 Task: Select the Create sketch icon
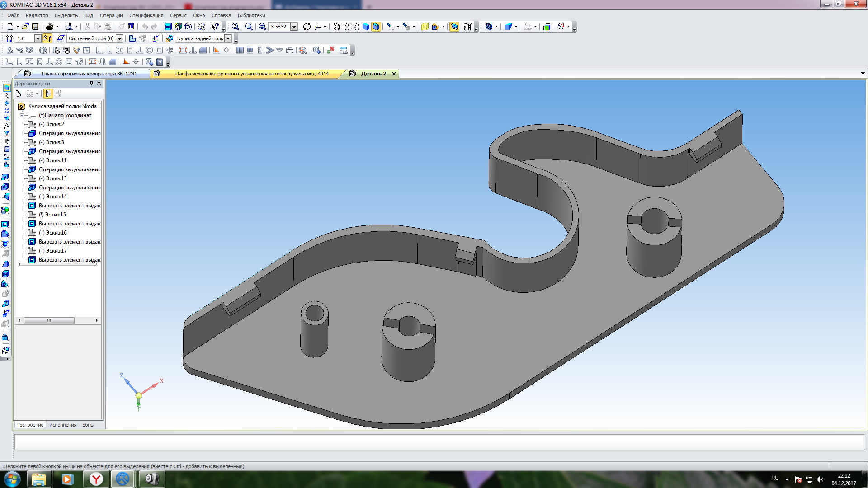point(132,38)
